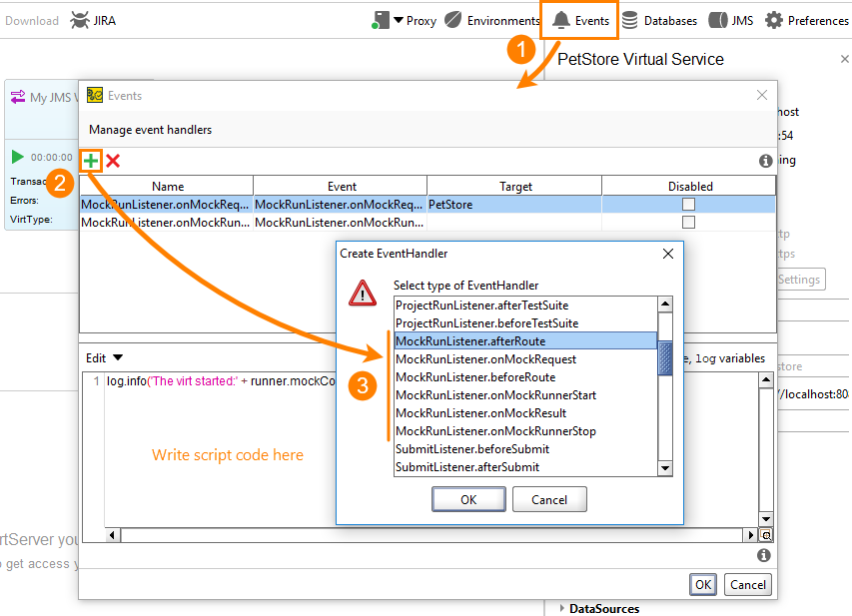Start the virtual service with the green play button
The height and width of the screenshot is (616, 852).
point(18,156)
